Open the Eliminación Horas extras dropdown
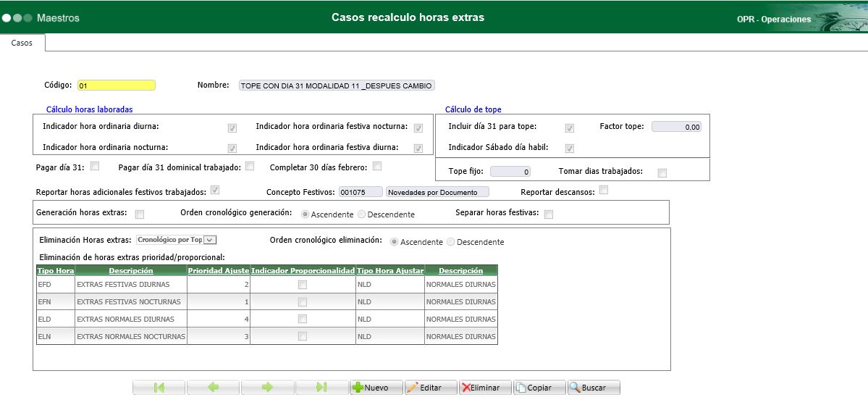 176,240
